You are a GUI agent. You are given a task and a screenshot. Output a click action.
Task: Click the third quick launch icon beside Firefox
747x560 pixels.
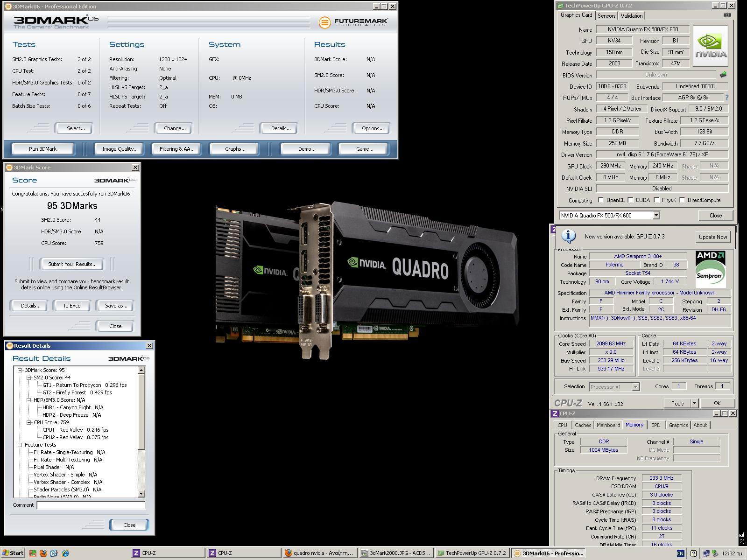click(x=54, y=553)
